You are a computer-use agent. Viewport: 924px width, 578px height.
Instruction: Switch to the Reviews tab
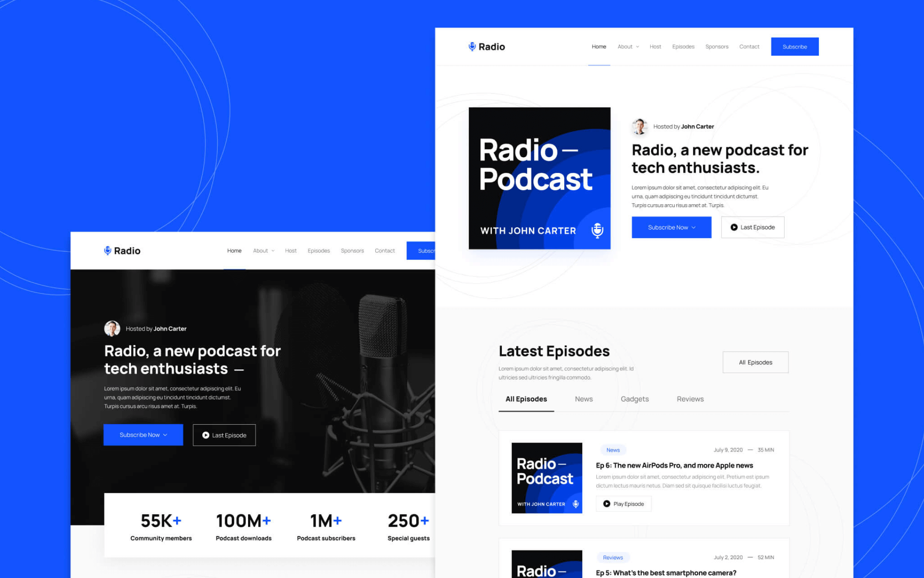[690, 399]
